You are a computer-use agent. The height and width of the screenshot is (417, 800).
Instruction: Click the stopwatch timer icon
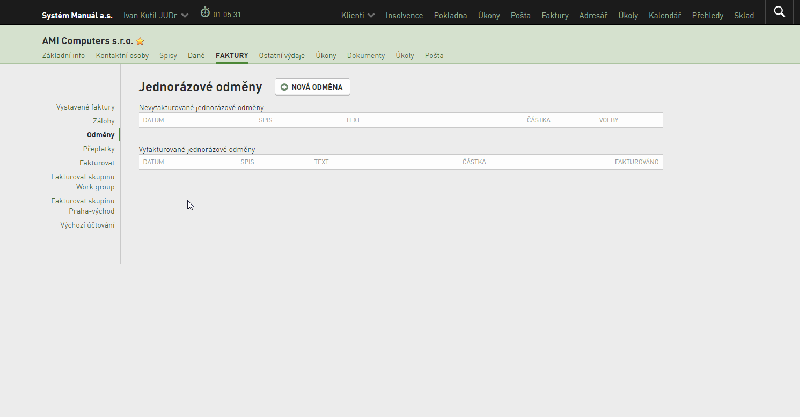[x=205, y=12]
